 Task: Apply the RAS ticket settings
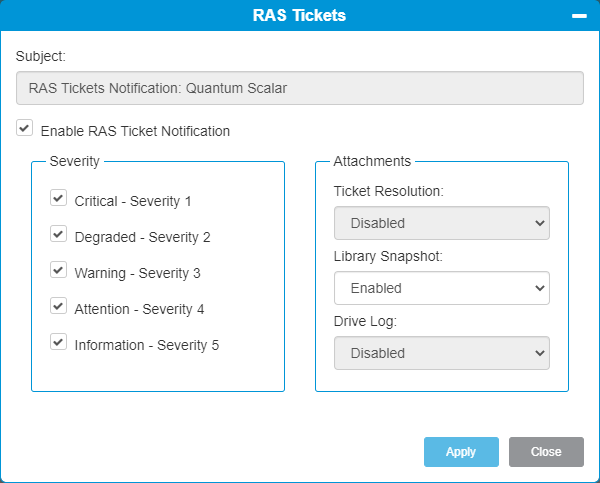pos(461,452)
